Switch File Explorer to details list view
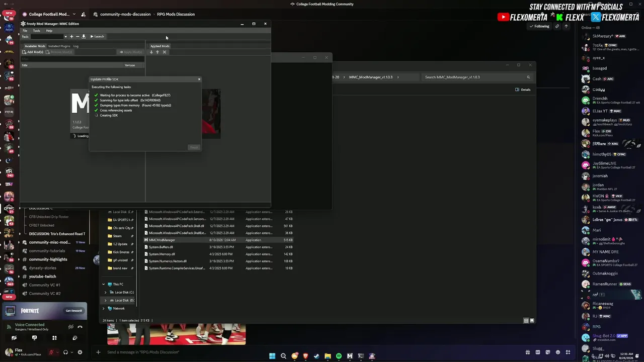Screen dimensions: 644x362 pyautogui.click(x=526, y=320)
